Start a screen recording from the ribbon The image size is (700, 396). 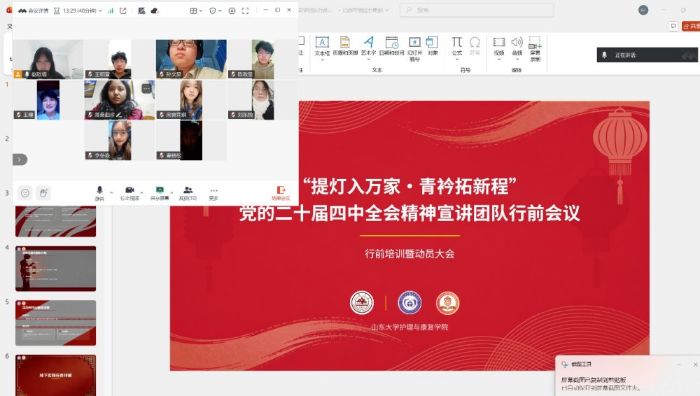click(x=535, y=48)
